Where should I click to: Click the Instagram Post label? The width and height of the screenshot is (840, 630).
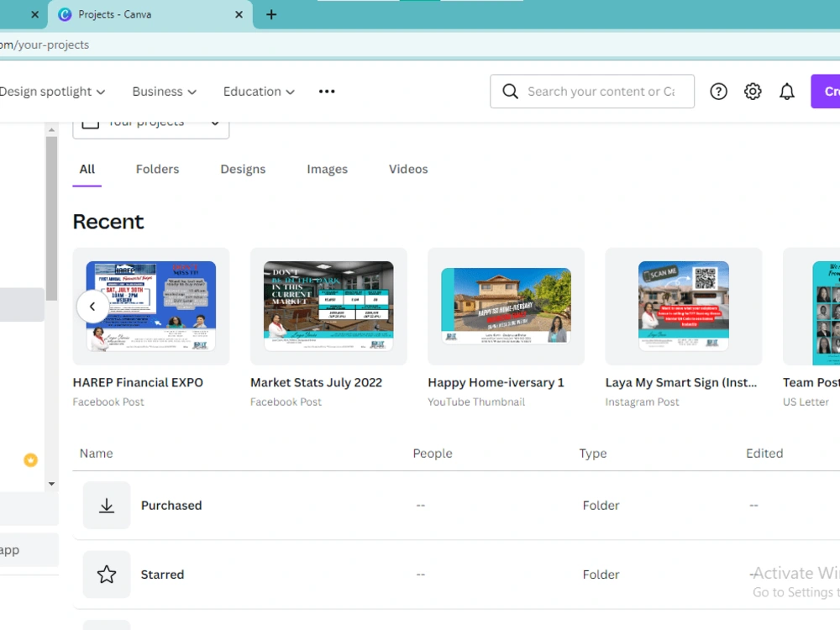pyautogui.click(x=642, y=402)
